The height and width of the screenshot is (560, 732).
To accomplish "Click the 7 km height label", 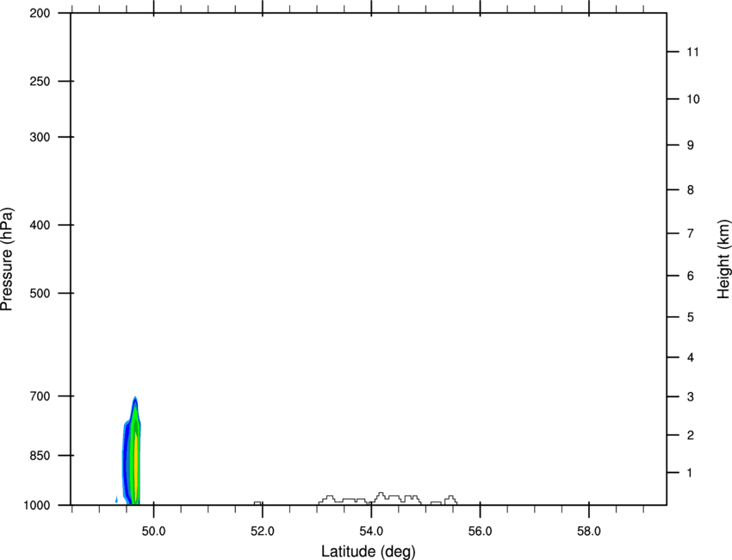I will coord(691,233).
